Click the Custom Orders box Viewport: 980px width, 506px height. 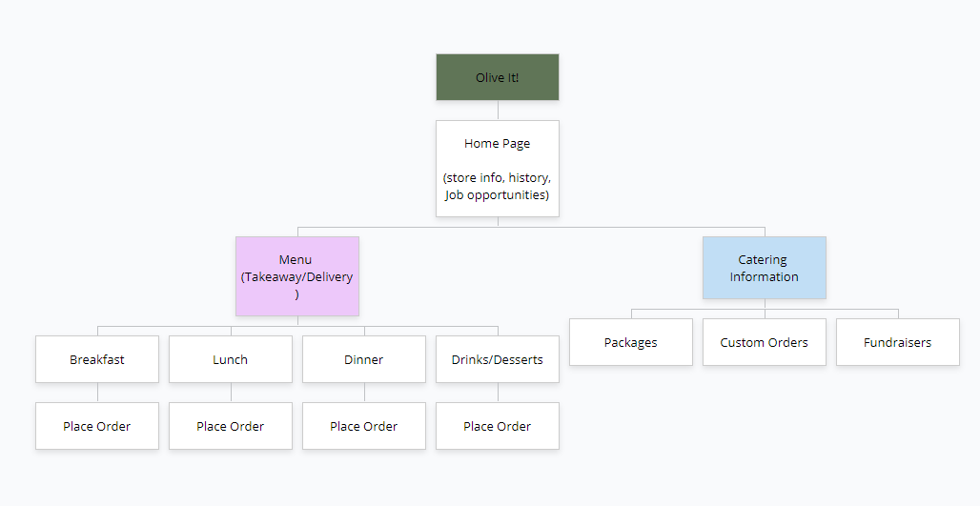764,342
